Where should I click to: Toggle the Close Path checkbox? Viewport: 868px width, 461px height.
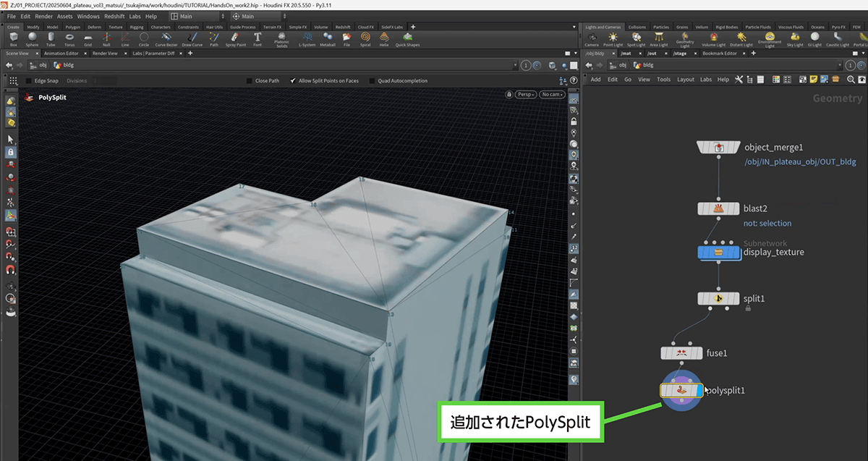(250, 81)
